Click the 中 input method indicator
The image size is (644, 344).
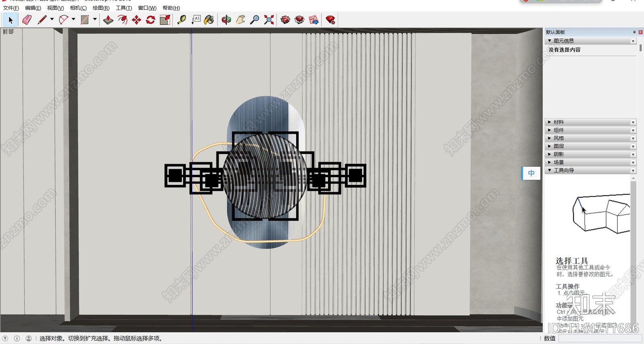click(x=531, y=173)
